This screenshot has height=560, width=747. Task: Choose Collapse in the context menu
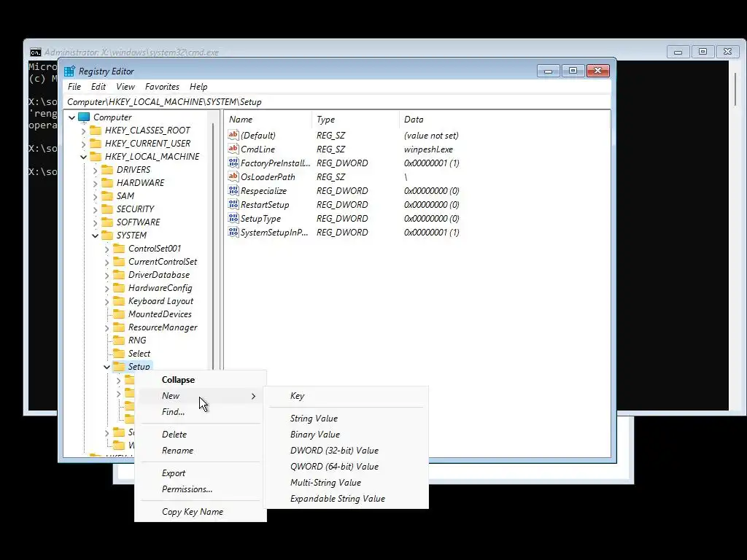pyautogui.click(x=200, y=379)
